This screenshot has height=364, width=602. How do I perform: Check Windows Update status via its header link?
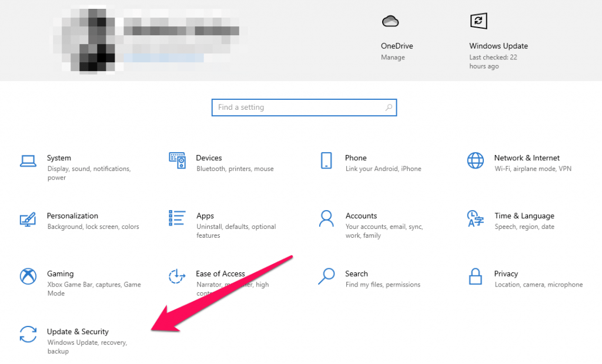click(499, 46)
